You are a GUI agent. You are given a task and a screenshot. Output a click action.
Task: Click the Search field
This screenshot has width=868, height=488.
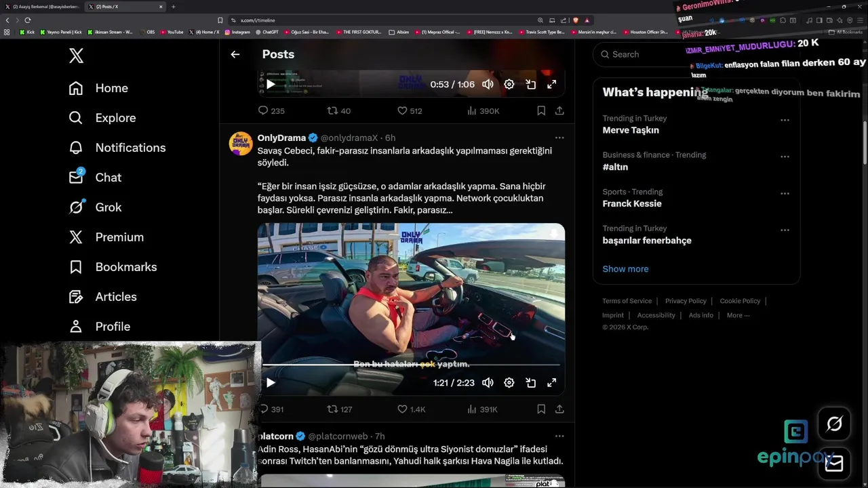(696, 54)
